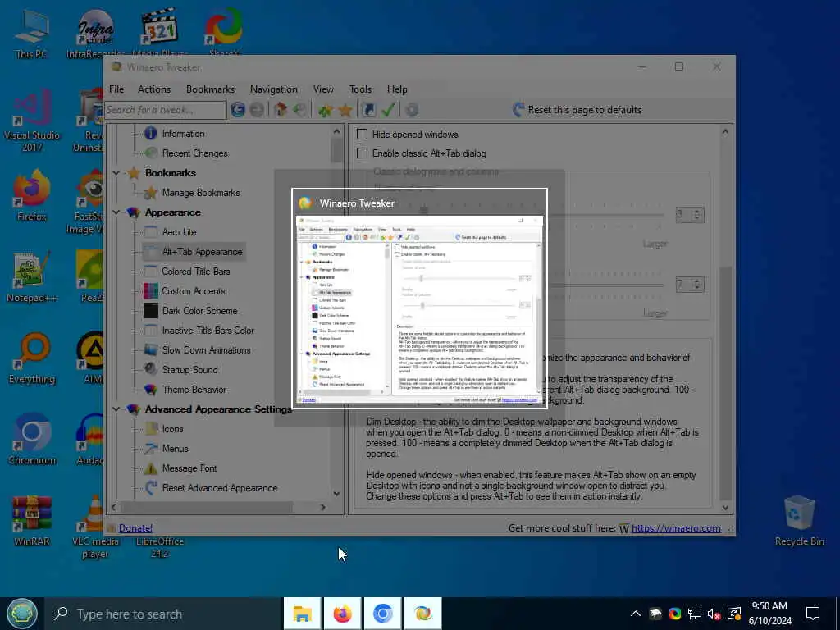Select the Everything desktop shortcut

pos(32,358)
